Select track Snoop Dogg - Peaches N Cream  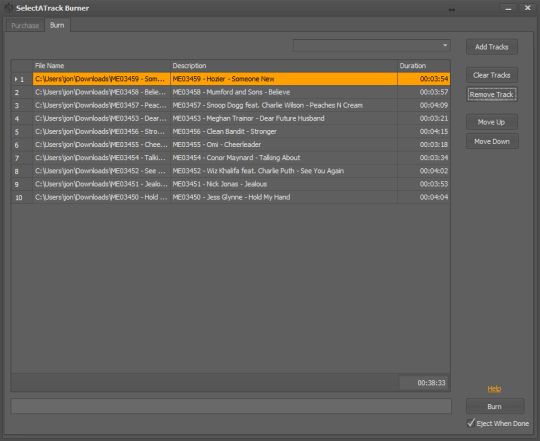click(x=284, y=105)
